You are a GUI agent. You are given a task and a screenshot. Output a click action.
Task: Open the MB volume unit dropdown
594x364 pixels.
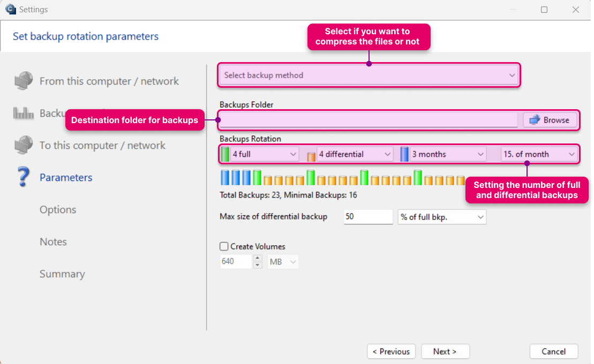pos(283,262)
